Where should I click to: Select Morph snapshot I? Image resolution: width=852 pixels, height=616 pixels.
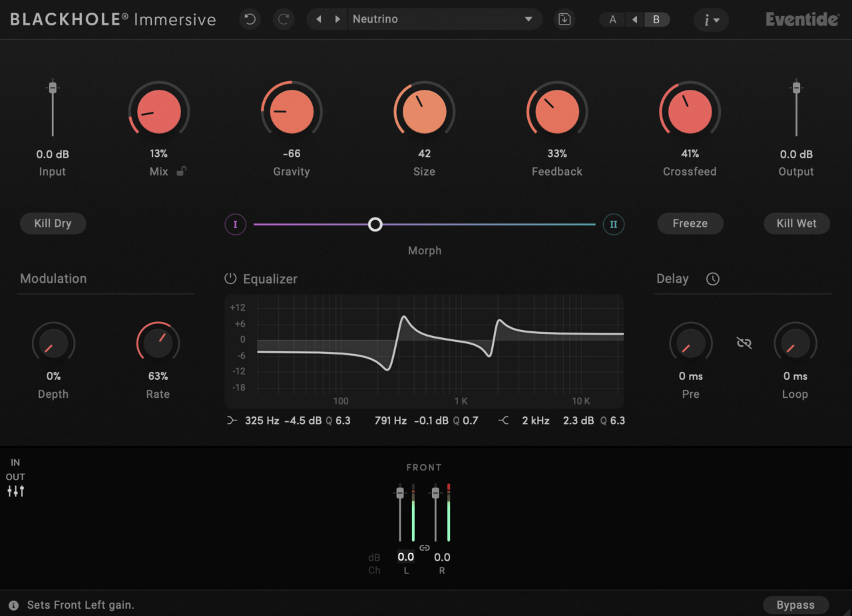coord(235,224)
